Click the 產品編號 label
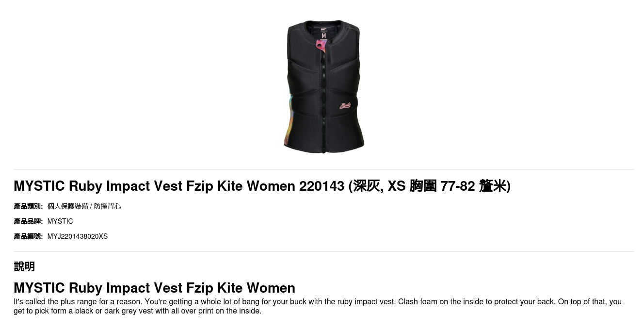644x330 pixels. pyautogui.click(x=28, y=236)
